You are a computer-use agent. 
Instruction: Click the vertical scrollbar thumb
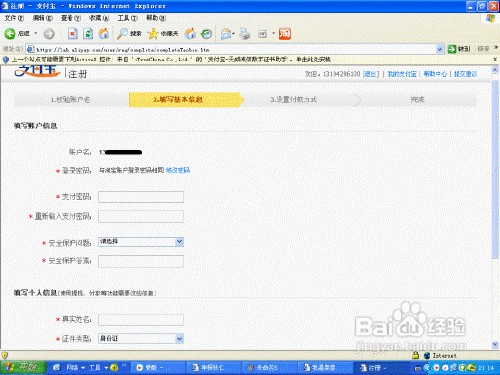[495, 169]
